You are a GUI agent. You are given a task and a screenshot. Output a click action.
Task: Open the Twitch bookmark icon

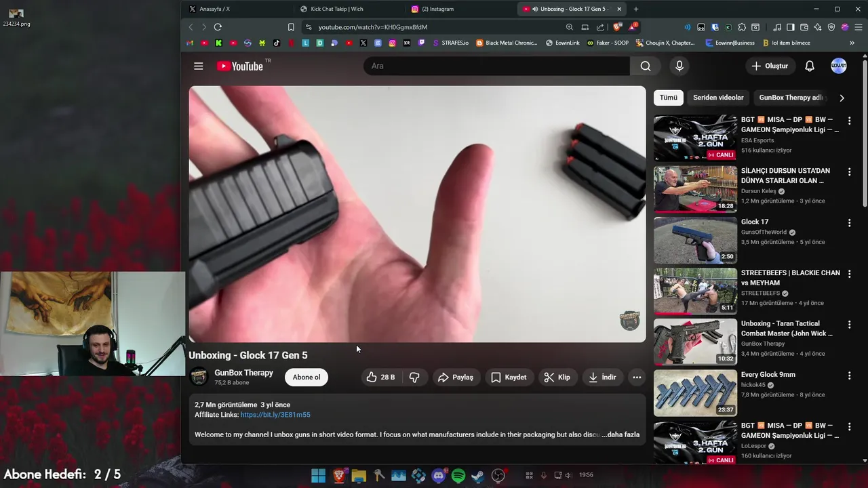pyautogui.click(x=421, y=43)
